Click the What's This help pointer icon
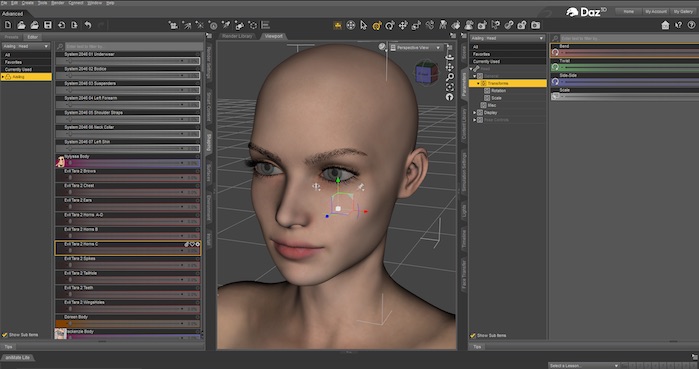 click(678, 25)
